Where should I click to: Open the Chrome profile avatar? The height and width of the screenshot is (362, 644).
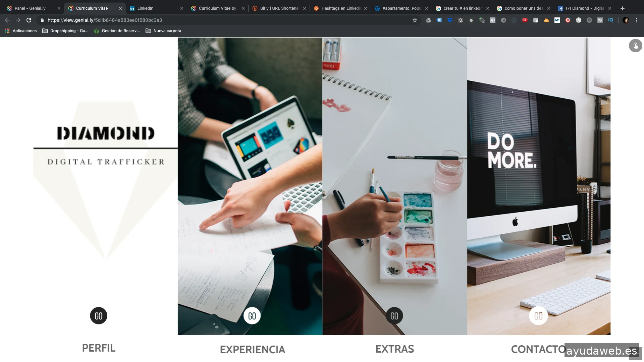[x=626, y=20]
